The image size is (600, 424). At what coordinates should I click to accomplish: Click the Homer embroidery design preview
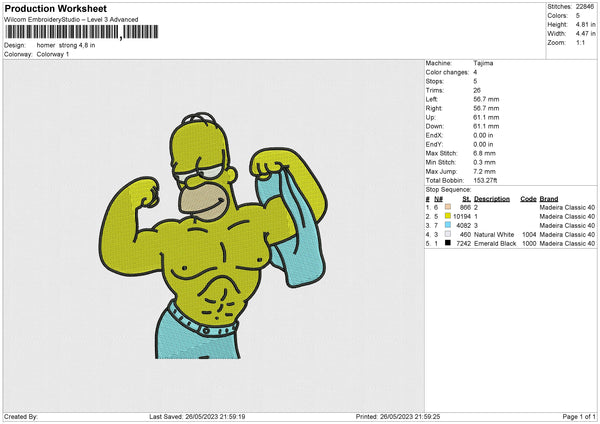(x=213, y=235)
